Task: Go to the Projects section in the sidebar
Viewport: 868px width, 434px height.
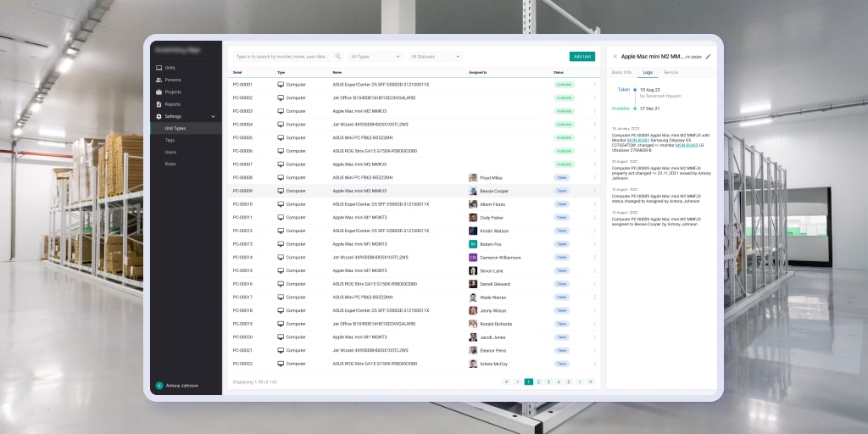Action: pos(172,92)
